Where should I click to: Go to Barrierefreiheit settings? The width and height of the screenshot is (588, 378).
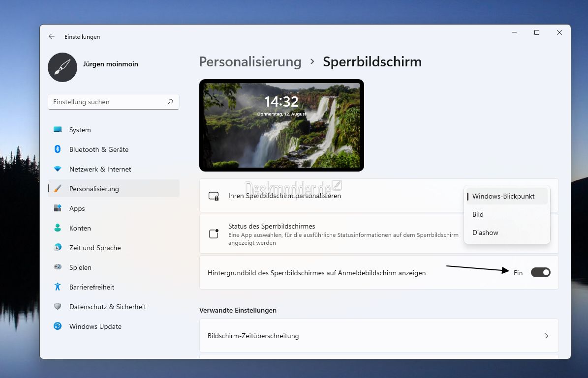tap(113, 287)
